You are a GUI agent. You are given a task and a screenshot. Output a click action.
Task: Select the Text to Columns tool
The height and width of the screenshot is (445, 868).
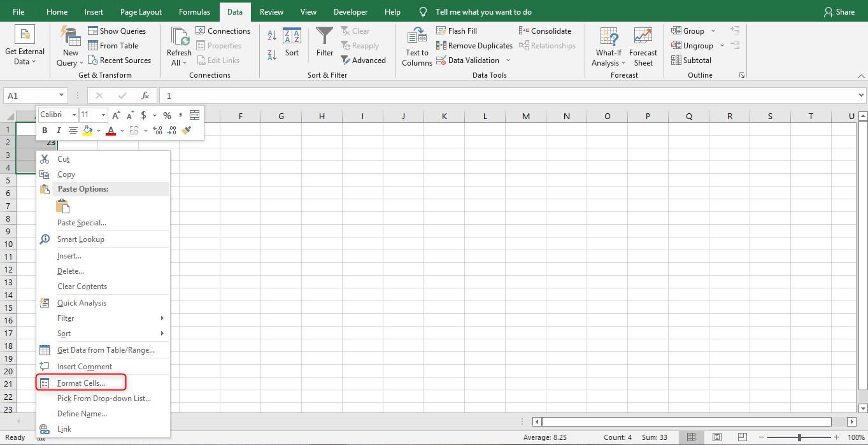[416, 45]
